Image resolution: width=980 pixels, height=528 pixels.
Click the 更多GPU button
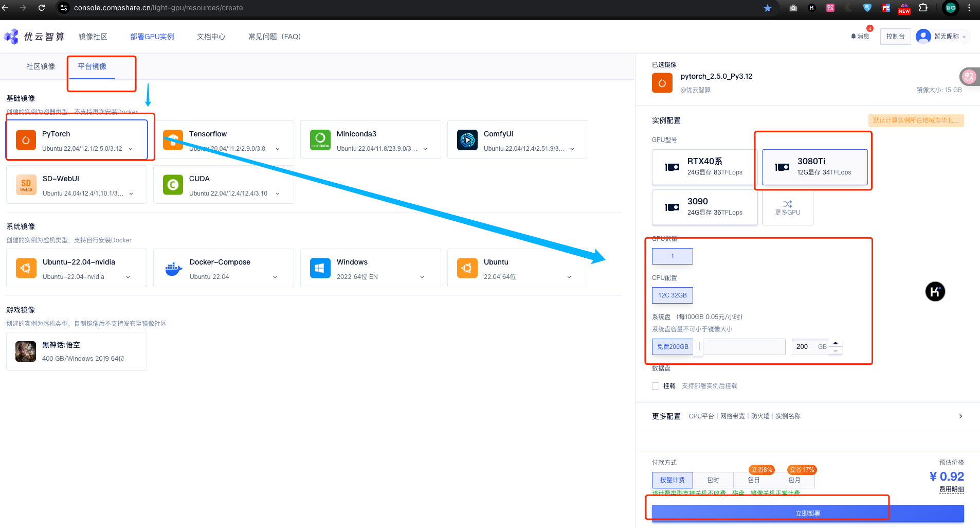tap(788, 207)
